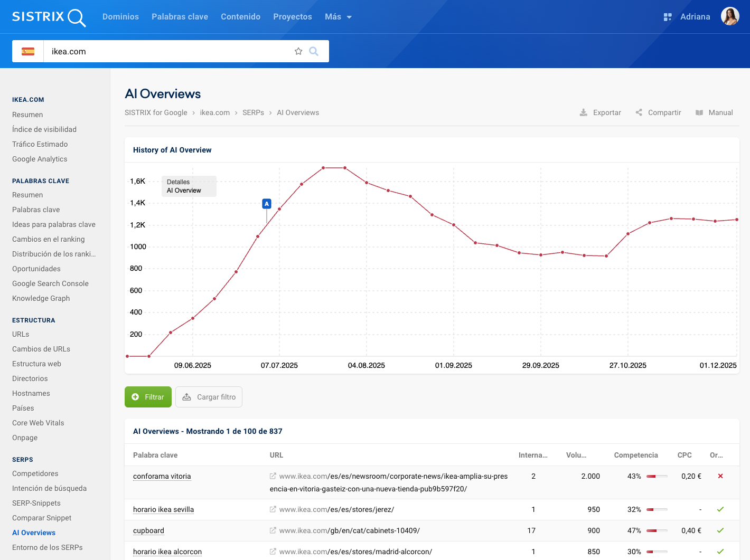
Task: Open Adriana's profile avatar
Action: tap(730, 17)
